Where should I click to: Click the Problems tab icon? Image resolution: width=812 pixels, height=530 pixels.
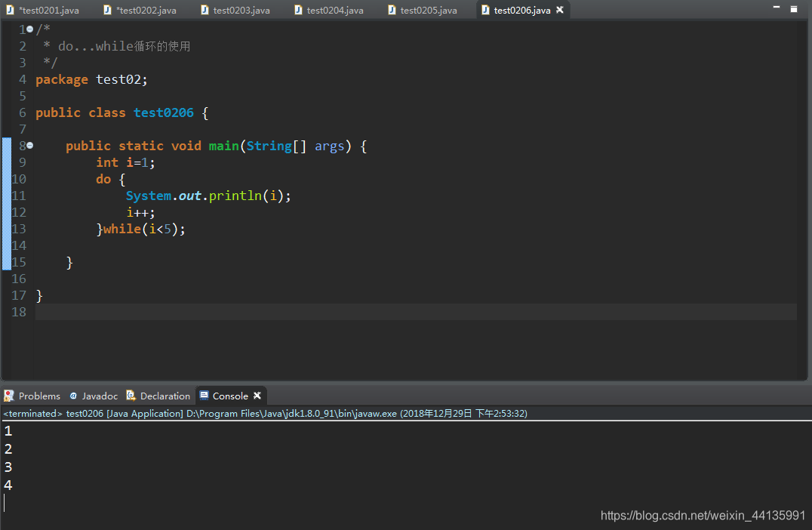(9, 396)
